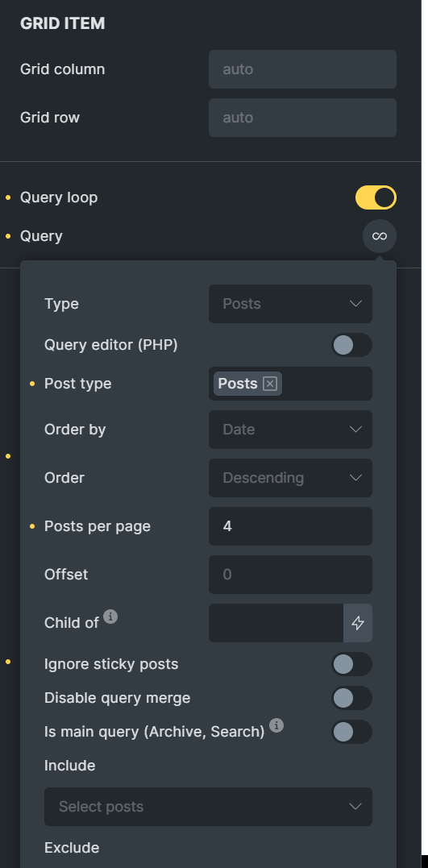The width and height of the screenshot is (428, 868).
Task: Click the infinity Query settings icon
Action: 380,236
